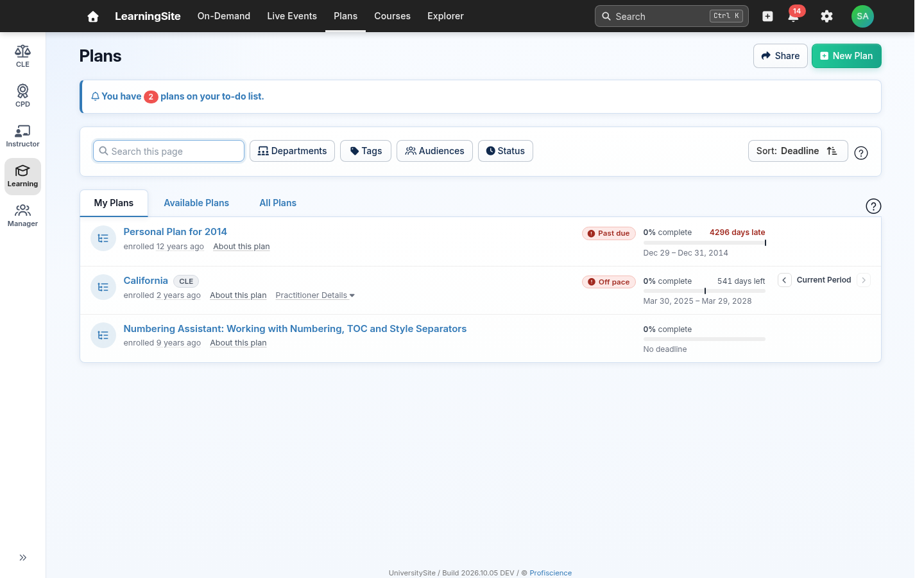Click the Share button

[x=780, y=56]
